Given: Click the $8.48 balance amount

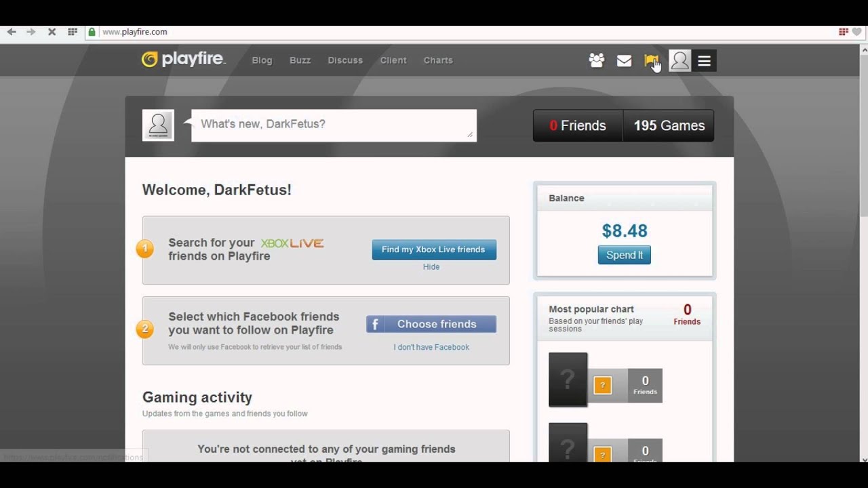Looking at the screenshot, I should pos(625,231).
